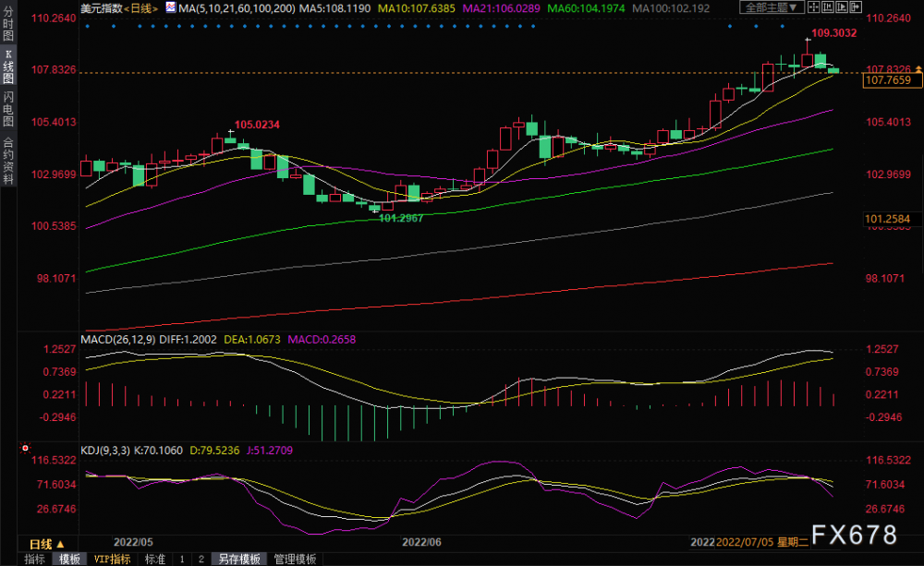Click the 美元指数 chart title

102,8
